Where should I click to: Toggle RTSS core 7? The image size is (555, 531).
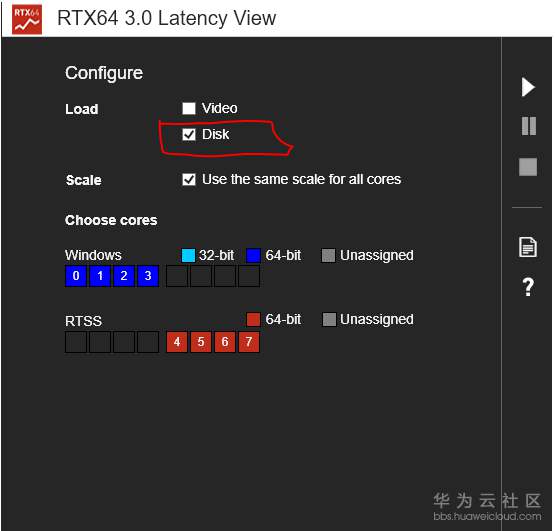(x=249, y=342)
